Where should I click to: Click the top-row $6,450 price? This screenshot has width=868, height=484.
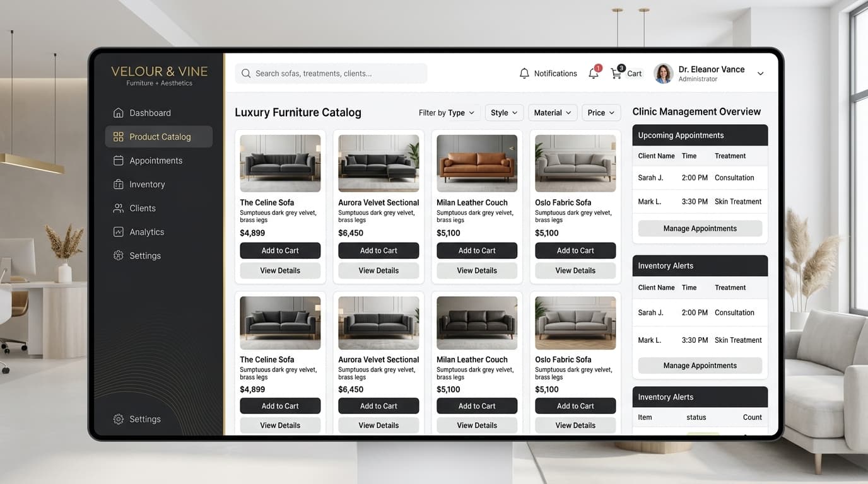tap(351, 233)
